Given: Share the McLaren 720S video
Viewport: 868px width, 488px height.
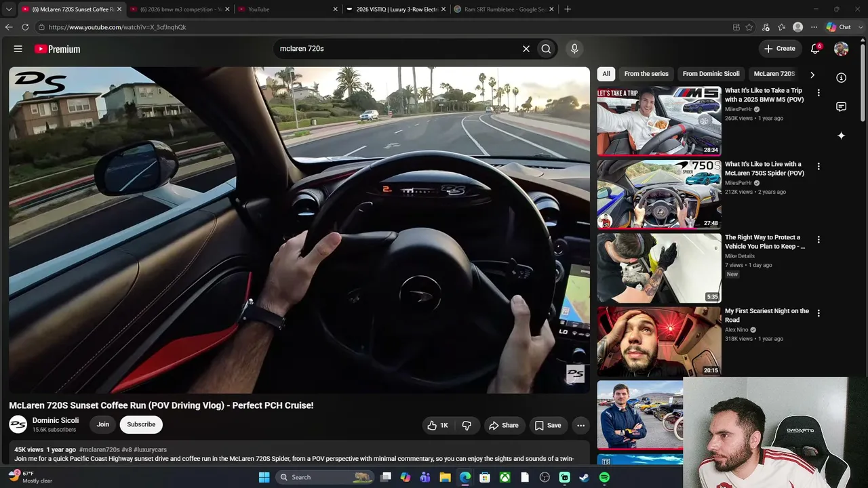Looking at the screenshot, I should (x=504, y=426).
